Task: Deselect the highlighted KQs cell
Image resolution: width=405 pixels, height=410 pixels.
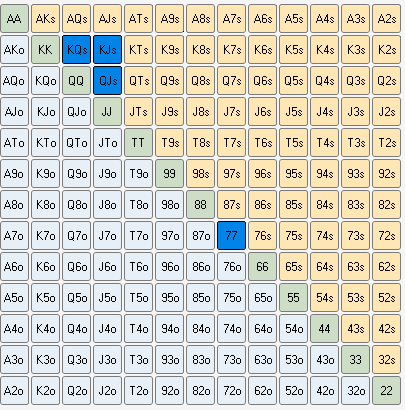Action: pos(76,50)
